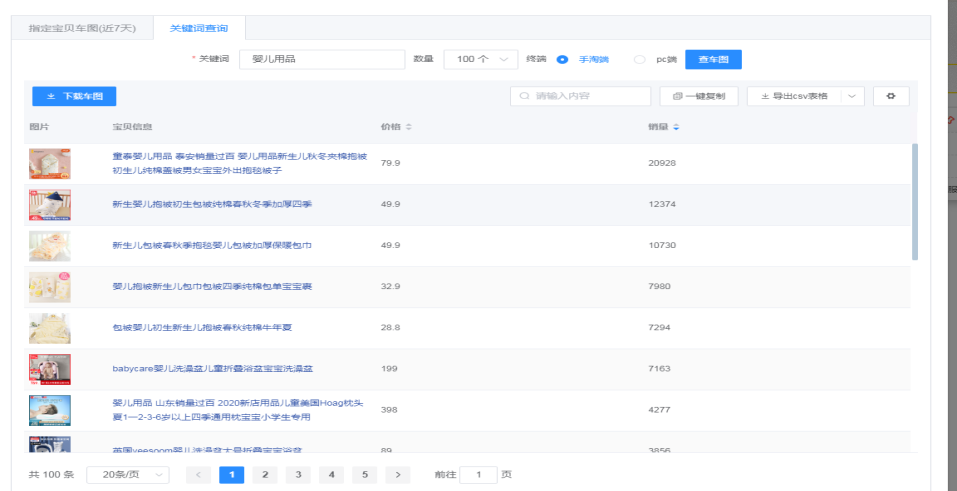Open thumbnail of the 28.8 priced product
This screenshot has height=491, width=957.
[49, 328]
